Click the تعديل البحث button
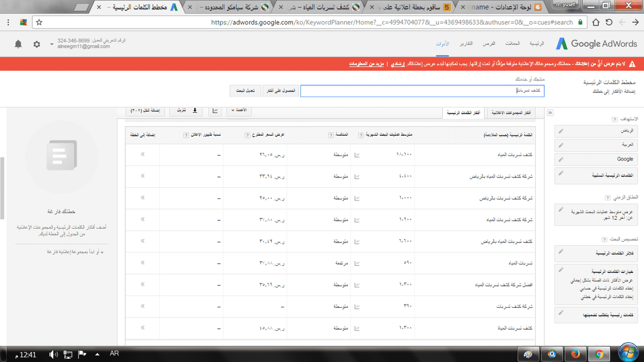 point(245,91)
